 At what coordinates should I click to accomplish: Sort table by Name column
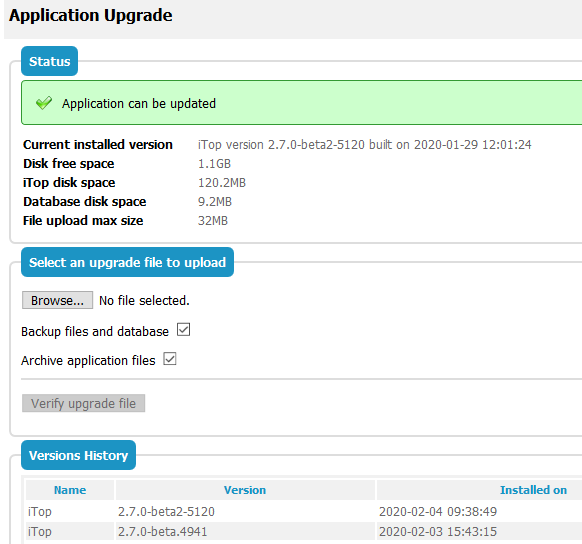click(70, 490)
